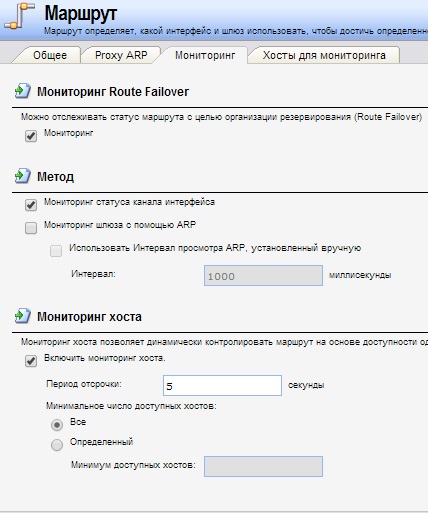Open the Общее tab
Screen dimensions: 428x513
tap(50, 55)
